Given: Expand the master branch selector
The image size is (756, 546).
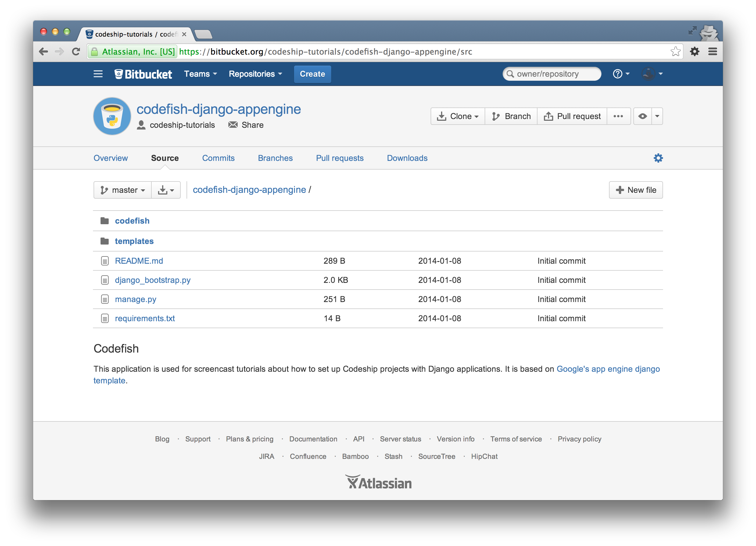Looking at the screenshot, I should [x=123, y=190].
